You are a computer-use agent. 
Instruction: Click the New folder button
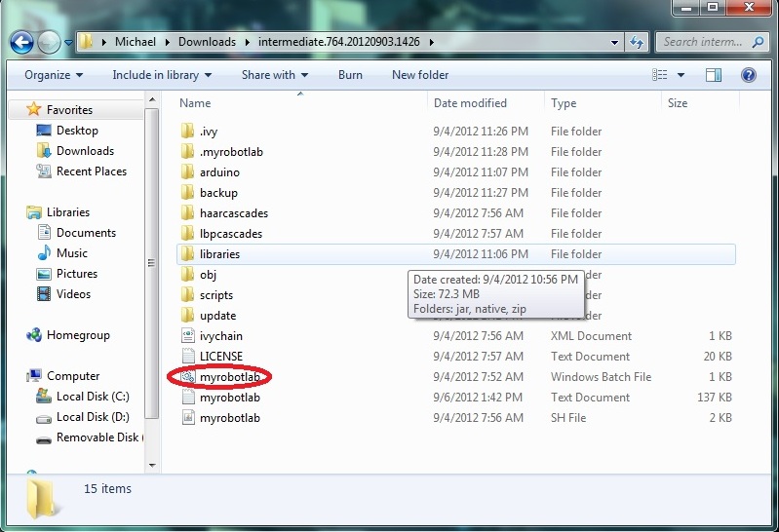[x=420, y=75]
